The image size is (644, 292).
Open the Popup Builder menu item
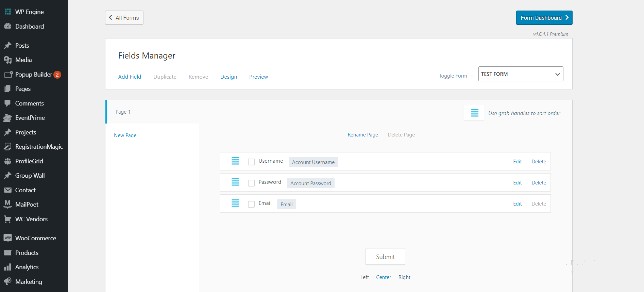click(33, 75)
